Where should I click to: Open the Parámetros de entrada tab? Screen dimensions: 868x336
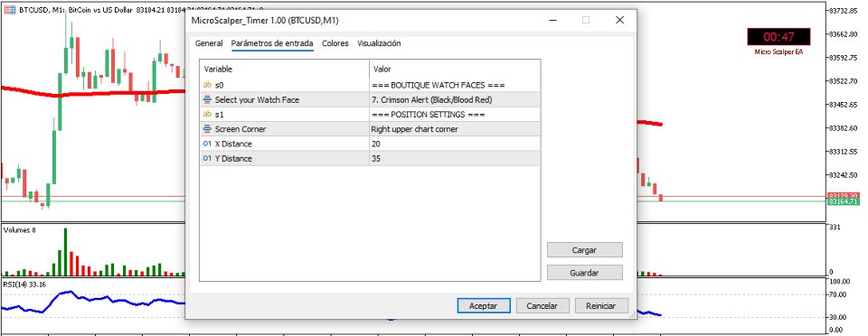272,43
